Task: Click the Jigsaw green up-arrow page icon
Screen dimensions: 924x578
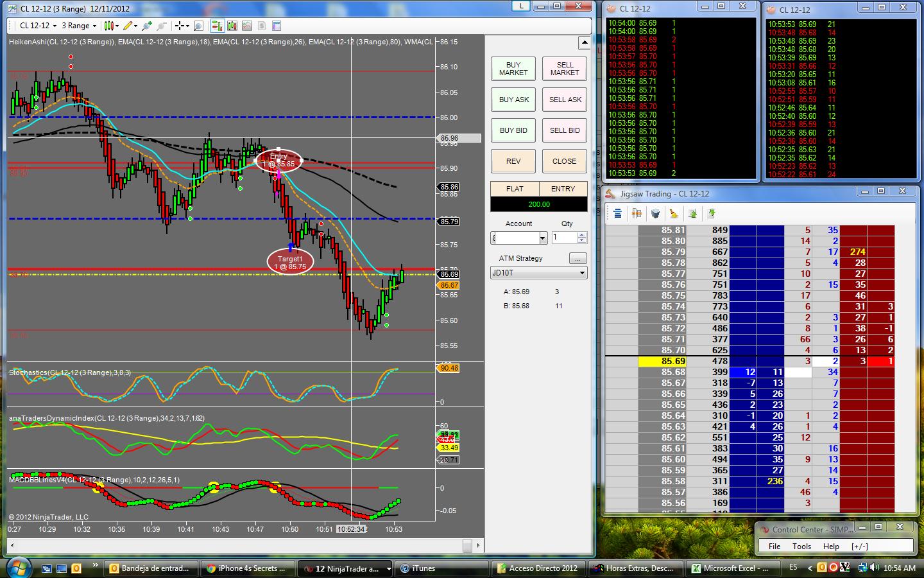Action: click(x=693, y=213)
